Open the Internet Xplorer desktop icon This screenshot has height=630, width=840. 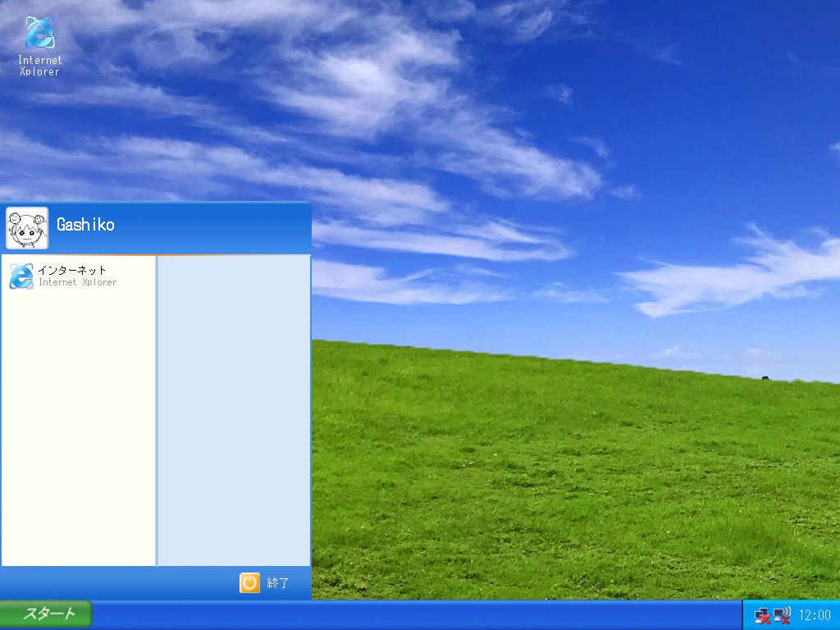pyautogui.click(x=40, y=46)
